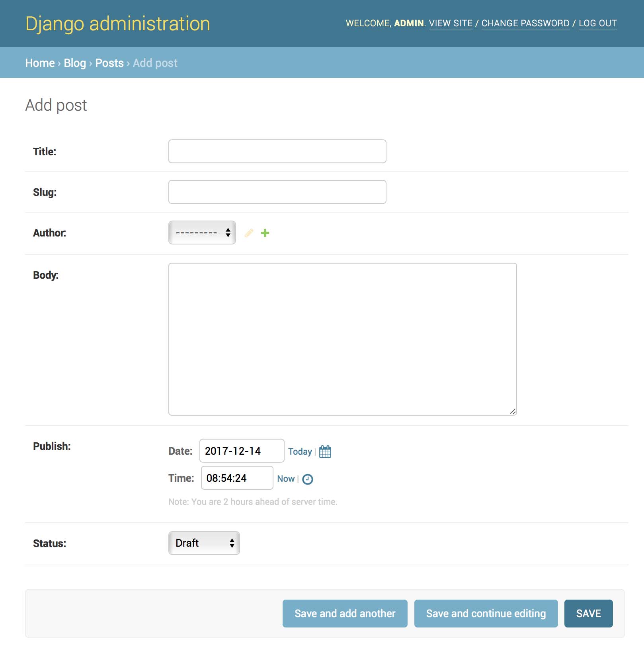Click inside the Body text area

342,339
